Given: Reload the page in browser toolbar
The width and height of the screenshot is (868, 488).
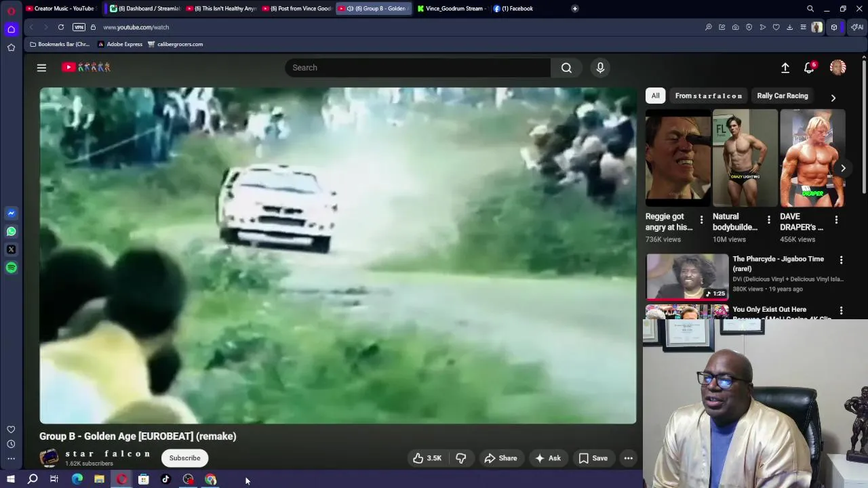Looking at the screenshot, I should [x=61, y=27].
